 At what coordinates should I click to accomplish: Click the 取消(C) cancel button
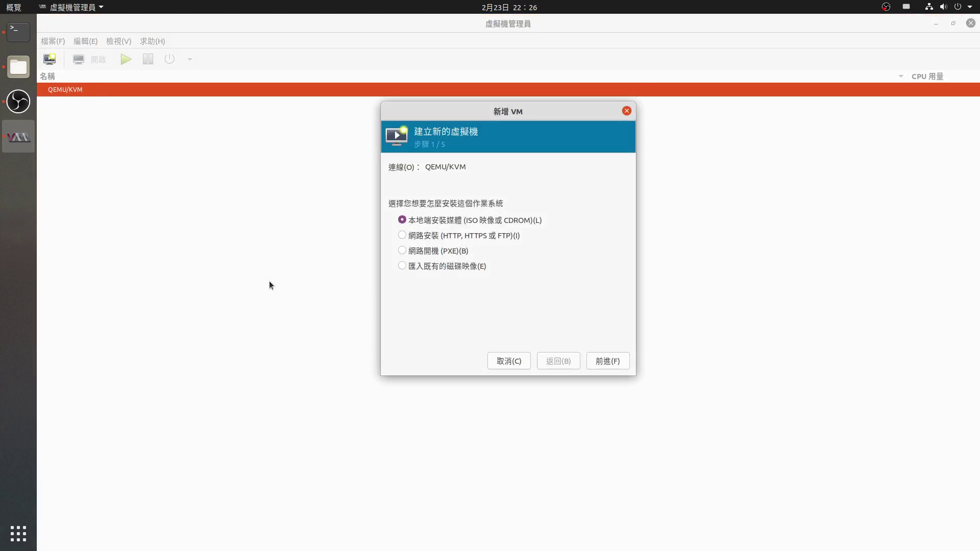(508, 361)
